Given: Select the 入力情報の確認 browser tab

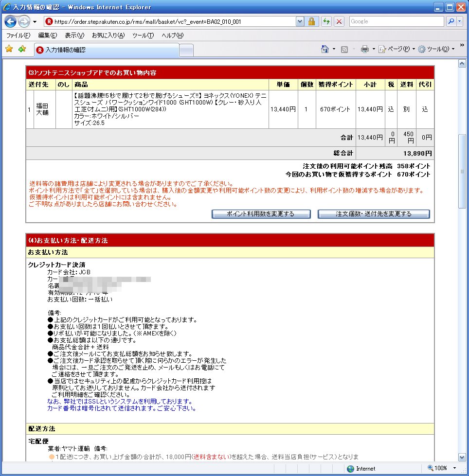Looking at the screenshot, I should click(107, 50).
